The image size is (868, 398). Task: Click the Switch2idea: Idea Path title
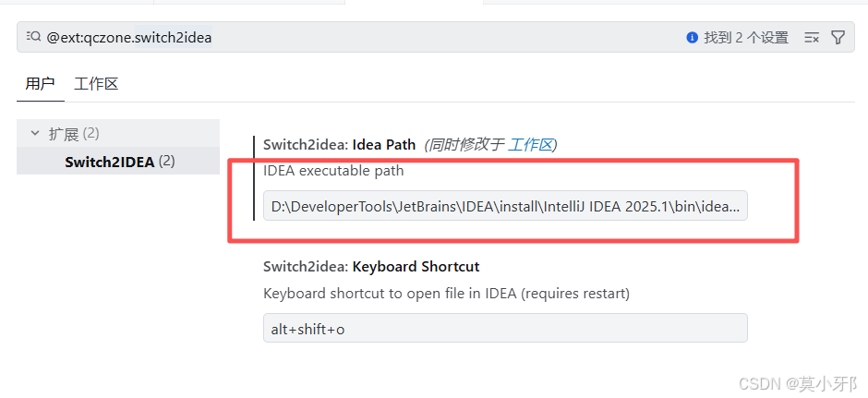click(339, 145)
